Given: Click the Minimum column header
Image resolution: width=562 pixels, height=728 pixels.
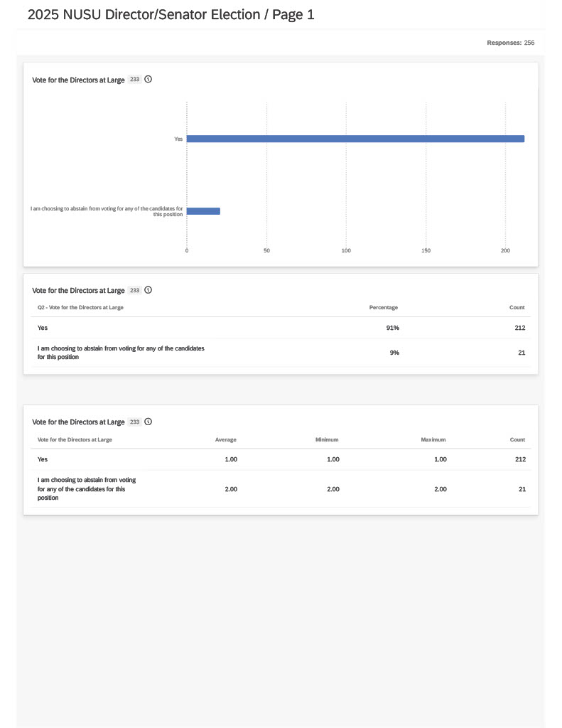Looking at the screenshot, I should 327,439.
